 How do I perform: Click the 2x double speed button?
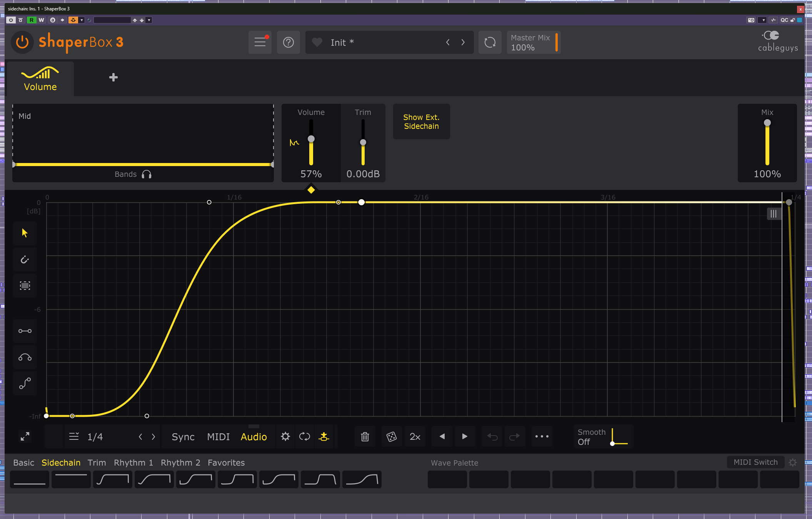click(415, 436)
